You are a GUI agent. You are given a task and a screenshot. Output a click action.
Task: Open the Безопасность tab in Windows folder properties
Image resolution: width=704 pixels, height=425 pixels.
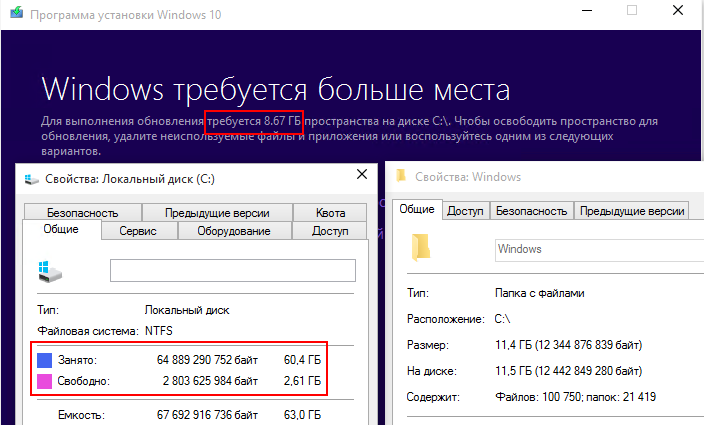click(x=532, y=211)
